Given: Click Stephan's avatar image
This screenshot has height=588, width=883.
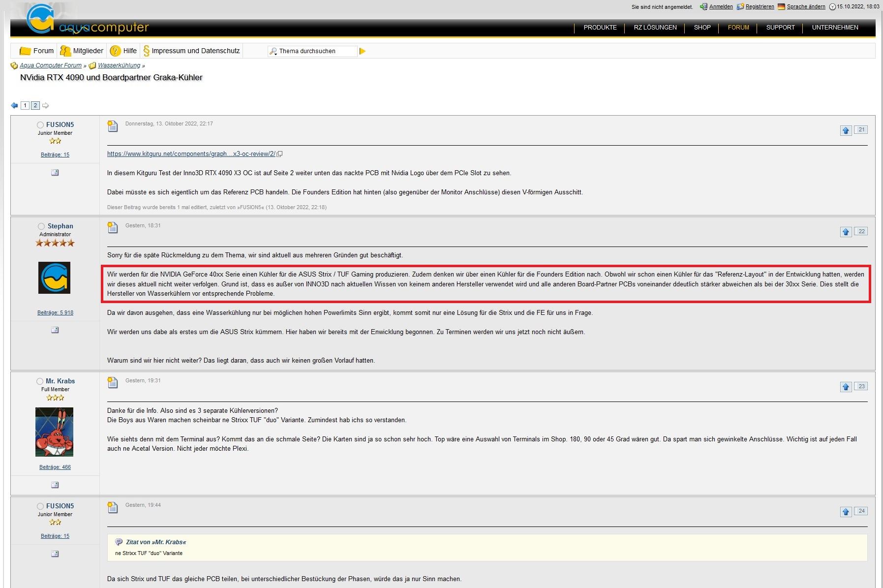Looking at the screenshot, I should point(55,278).
